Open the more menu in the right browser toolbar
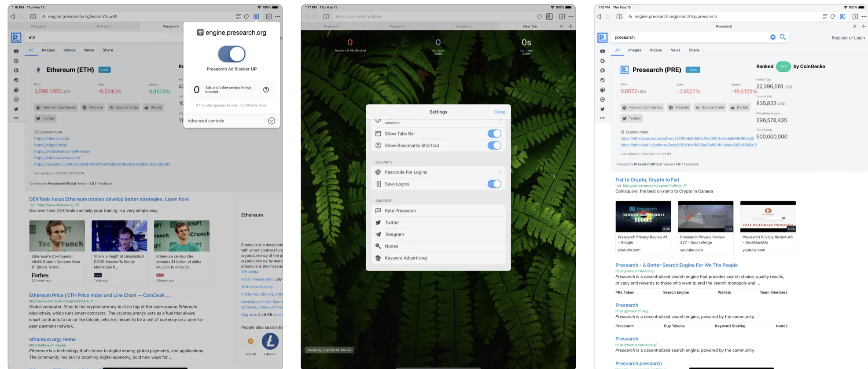The image size is (868, 369). click(864, 17)
